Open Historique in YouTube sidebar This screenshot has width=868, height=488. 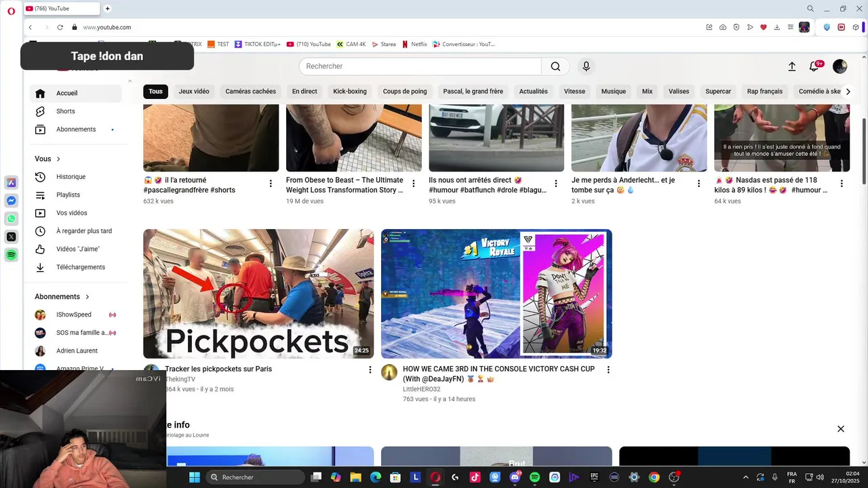[76, 177]
